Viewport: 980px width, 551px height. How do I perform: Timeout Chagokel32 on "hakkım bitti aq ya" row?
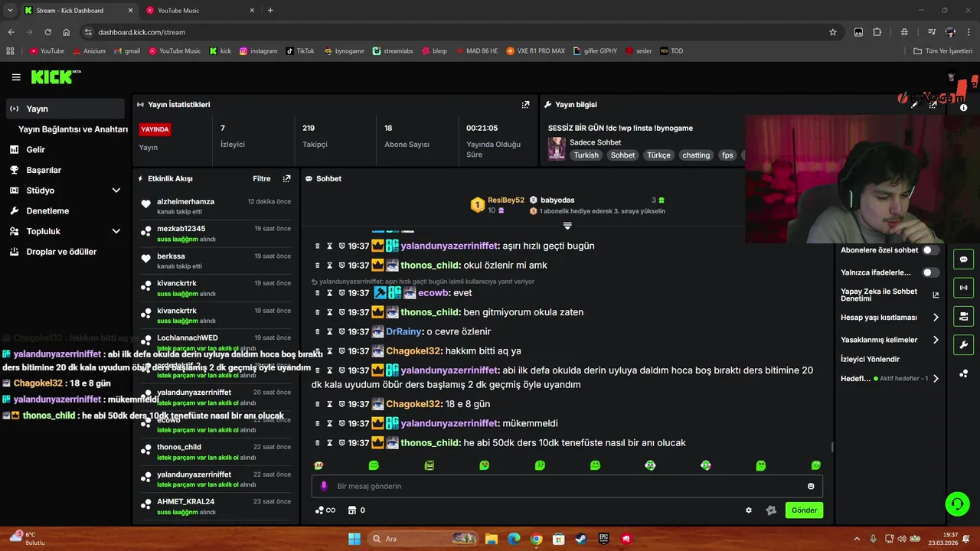tap(330, 351)
